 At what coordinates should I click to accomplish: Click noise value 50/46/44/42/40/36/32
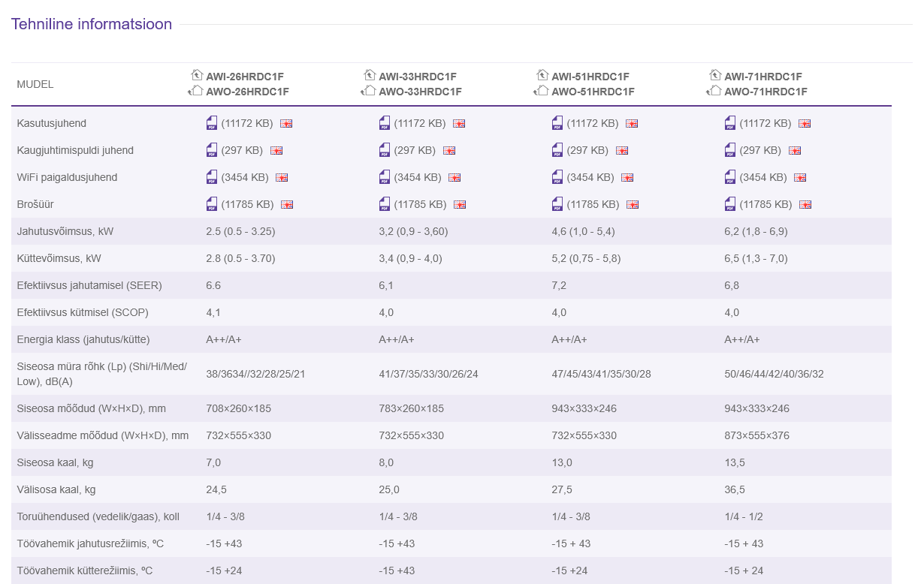click(x=774, y=373)
